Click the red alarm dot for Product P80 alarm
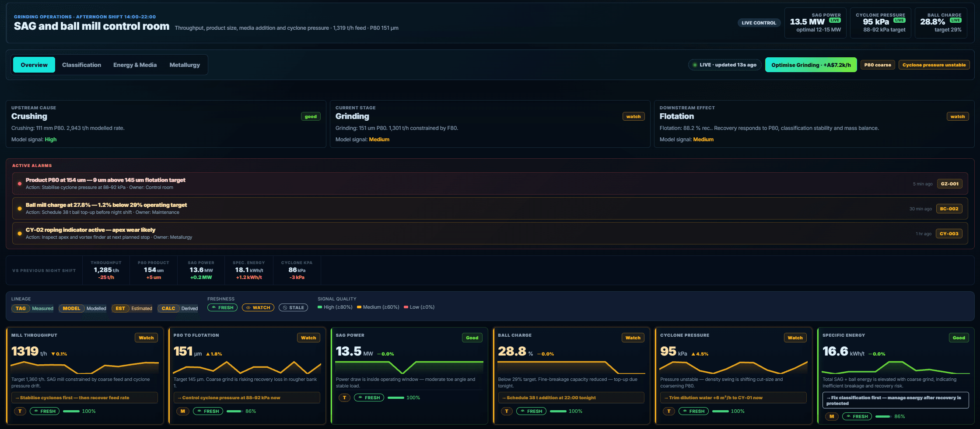The height and width of the screenshot is (429, 980). pyautogui.click(x=19, y=184)
